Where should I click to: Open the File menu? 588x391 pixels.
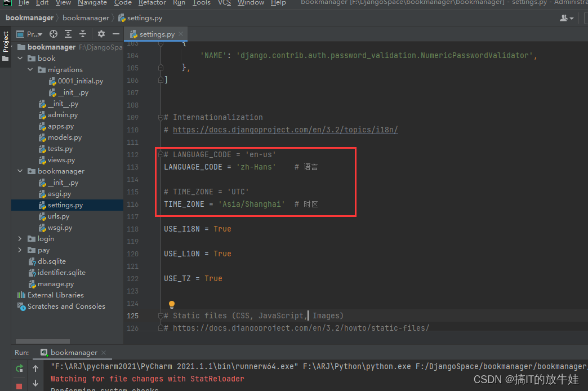click(24, 3)
